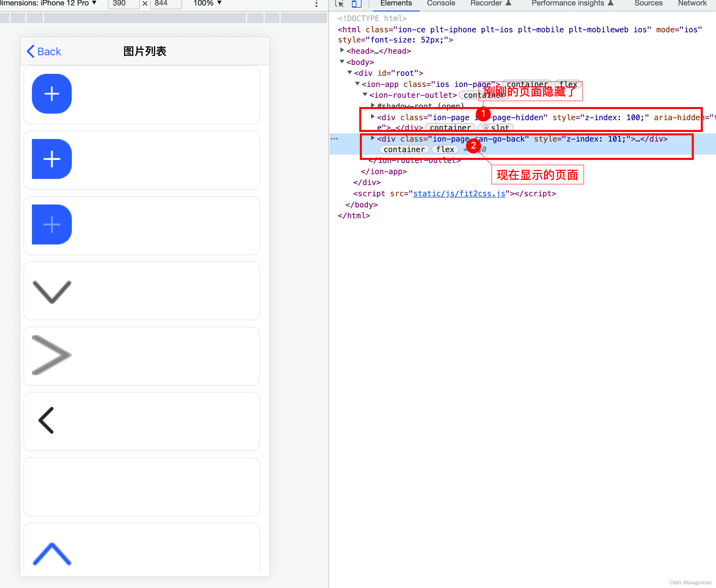Open the static/js/fit2css.js link
The image size is (716, 588).
pos(459,193)
